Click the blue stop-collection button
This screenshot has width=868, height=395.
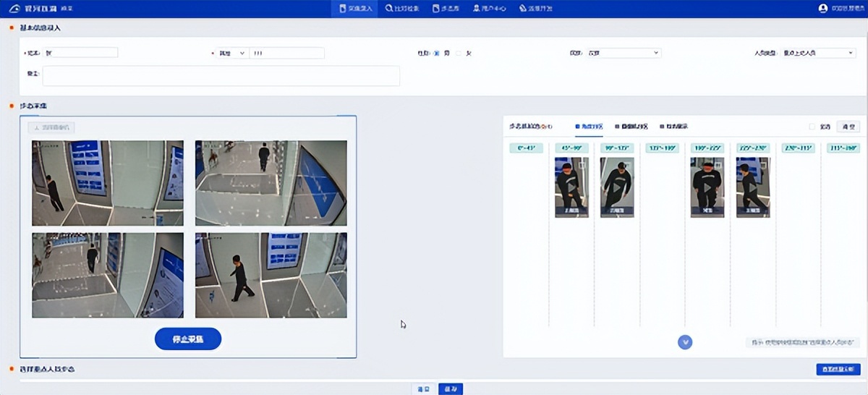tap(187, 339)
